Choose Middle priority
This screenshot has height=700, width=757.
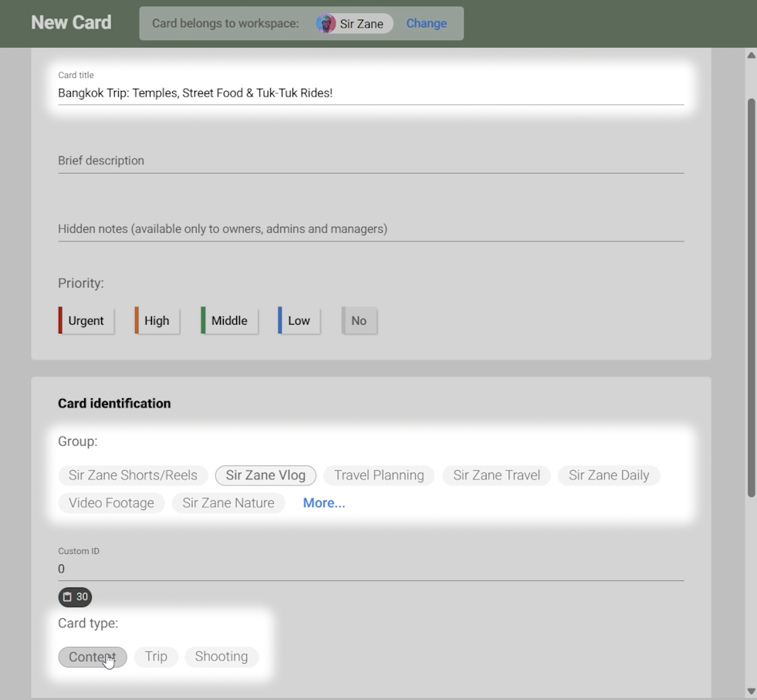tap(229, 321)
